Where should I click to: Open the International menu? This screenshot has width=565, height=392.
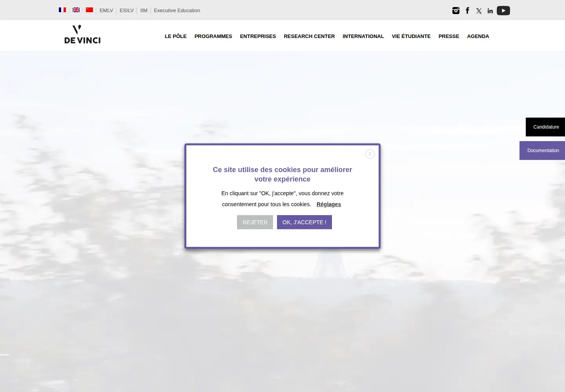pyautogui.click(x=363, y=36)
